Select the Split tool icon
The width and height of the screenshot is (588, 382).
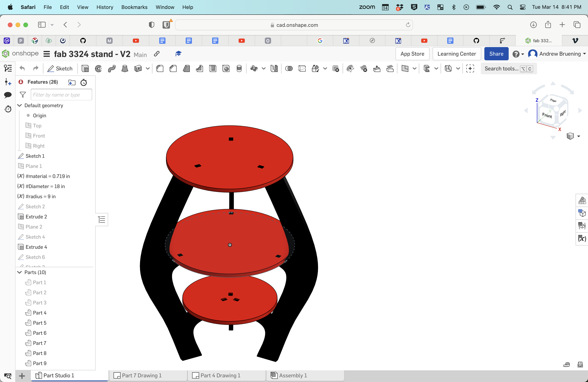pyautogui.click(x=302, y=68)
